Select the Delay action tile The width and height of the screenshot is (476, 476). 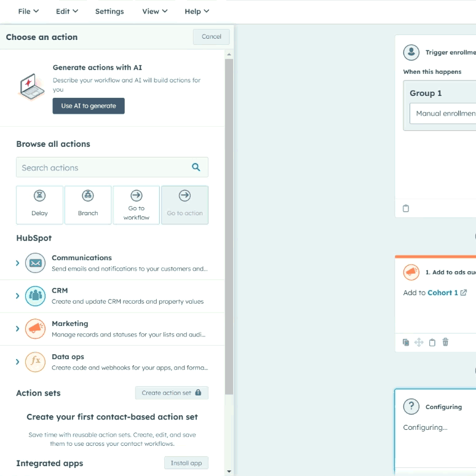39,205
